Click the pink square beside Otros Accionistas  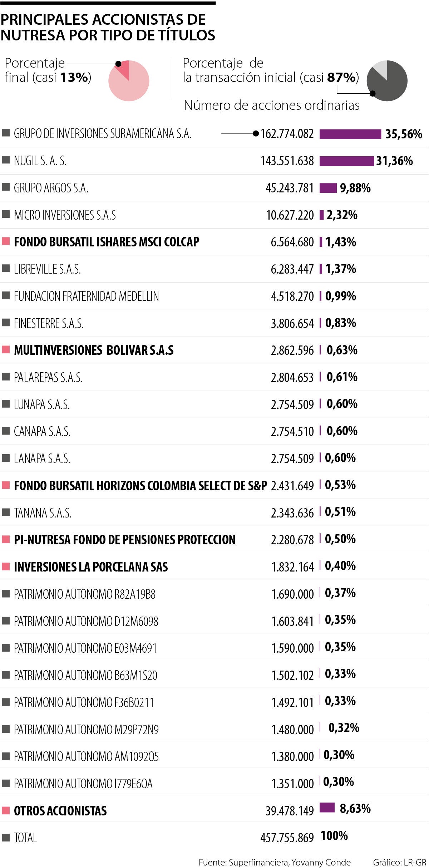point(6,810)
